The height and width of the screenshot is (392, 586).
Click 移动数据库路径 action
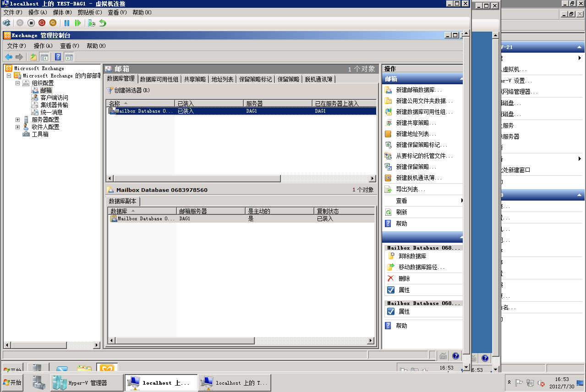(x=422, y=267)
